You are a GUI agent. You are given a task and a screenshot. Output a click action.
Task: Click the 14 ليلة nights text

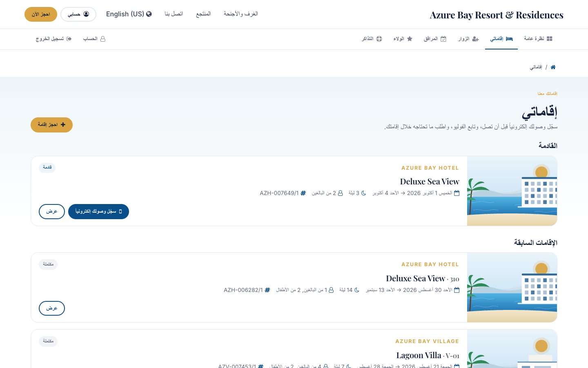[x=346, y=290]
